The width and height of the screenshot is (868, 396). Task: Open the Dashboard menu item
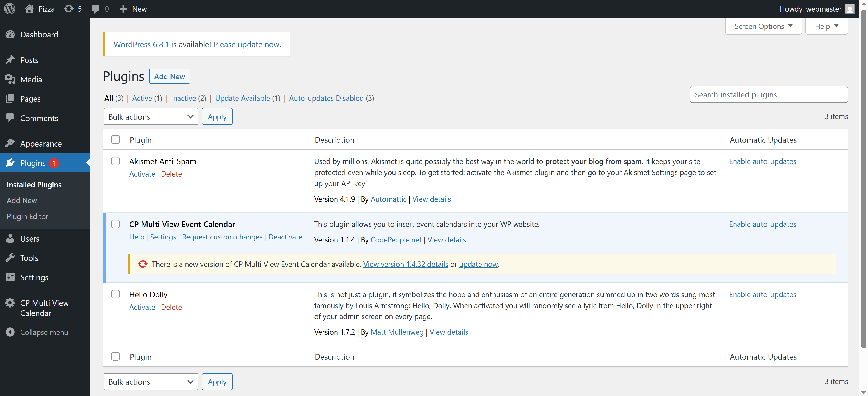[45, 34]
